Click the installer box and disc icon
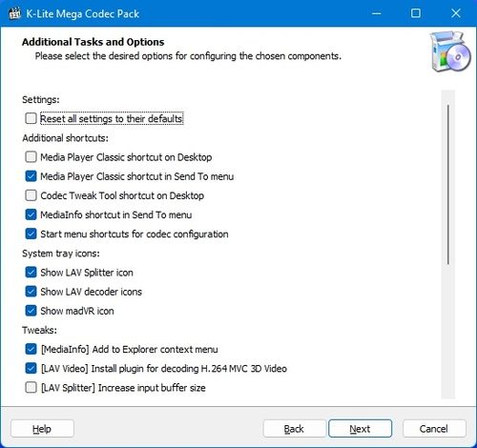The image size is (477, 448). pos(449,51)
